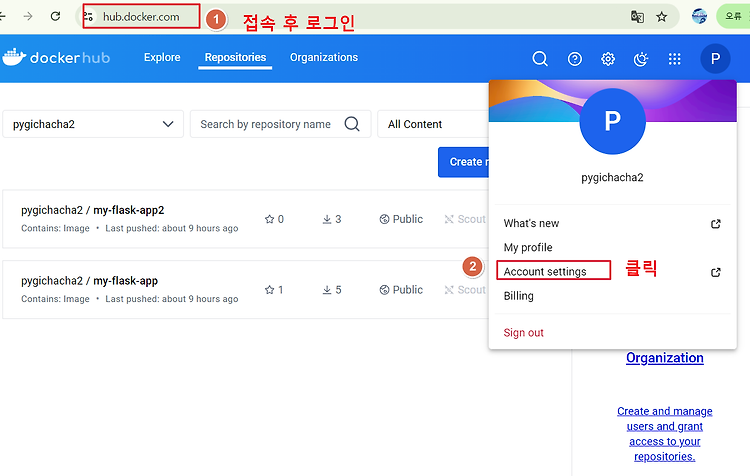Click external link icon beside What's new

(x=716, y=224)
